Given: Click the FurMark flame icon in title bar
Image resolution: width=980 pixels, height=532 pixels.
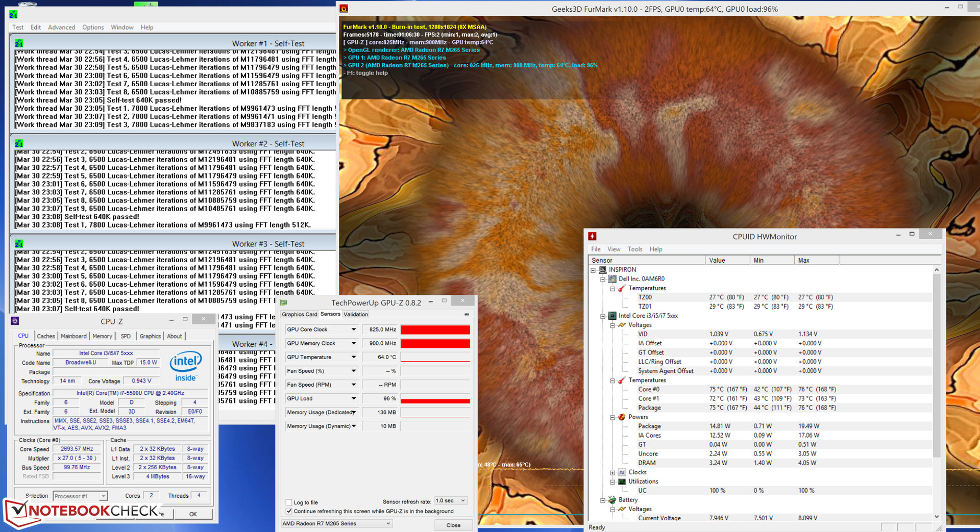Looking at the screenshot, I should [344, 9].
